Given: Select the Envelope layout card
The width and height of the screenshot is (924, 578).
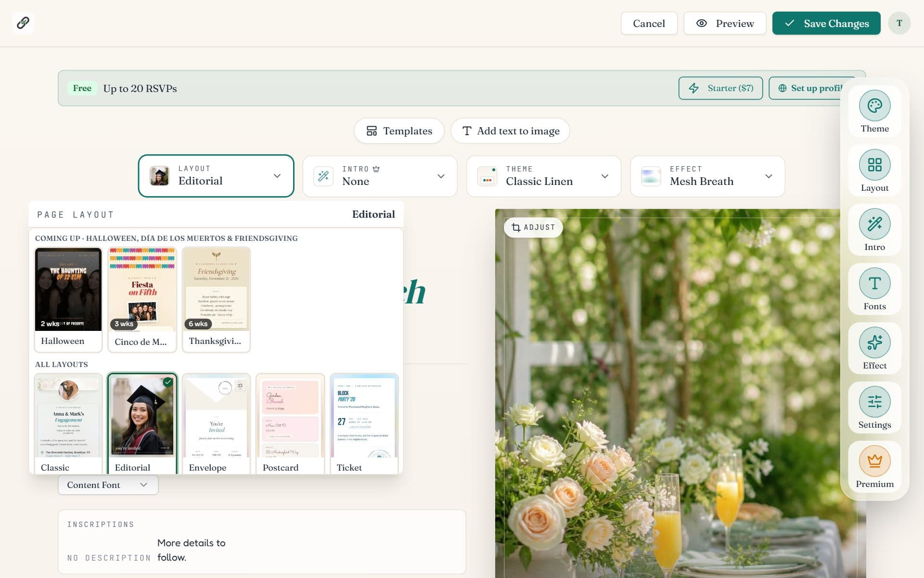Looking at the screenshot, I should click(216, 424).
